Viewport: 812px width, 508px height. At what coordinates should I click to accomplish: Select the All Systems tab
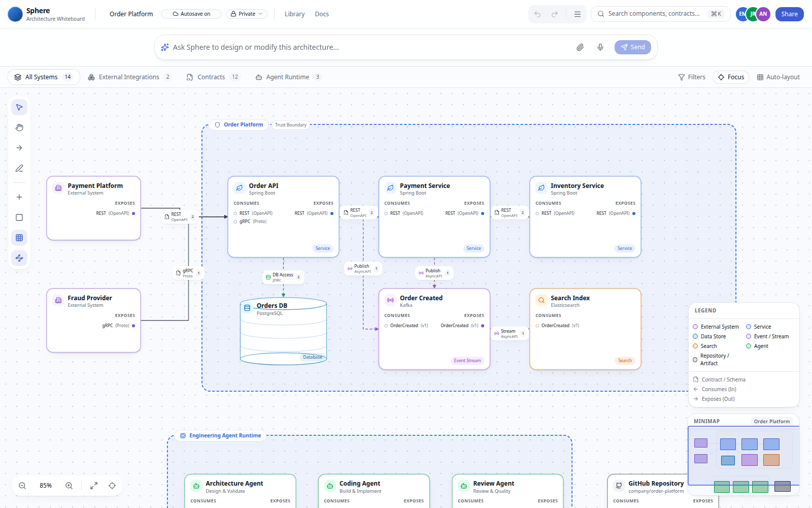point(44,77)
